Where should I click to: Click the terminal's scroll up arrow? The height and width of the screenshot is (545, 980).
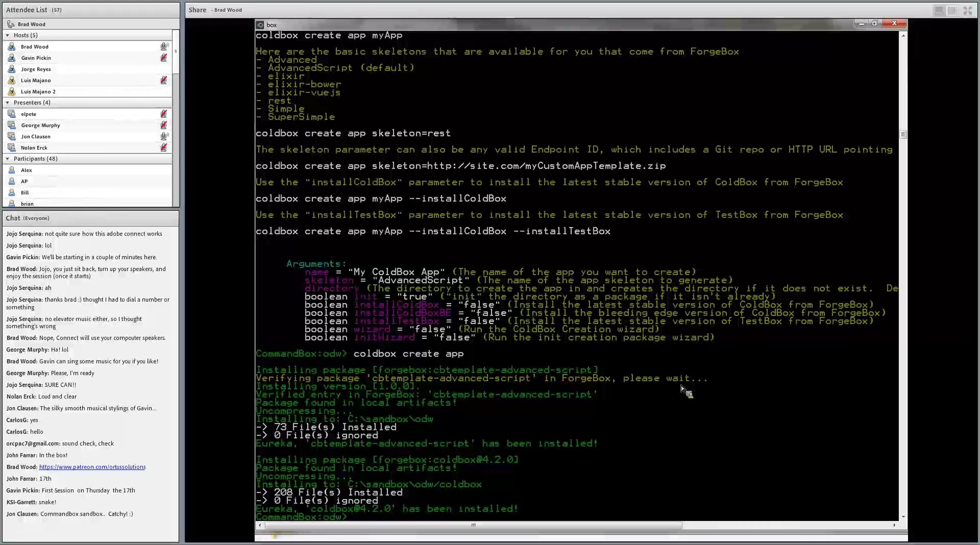903,36
